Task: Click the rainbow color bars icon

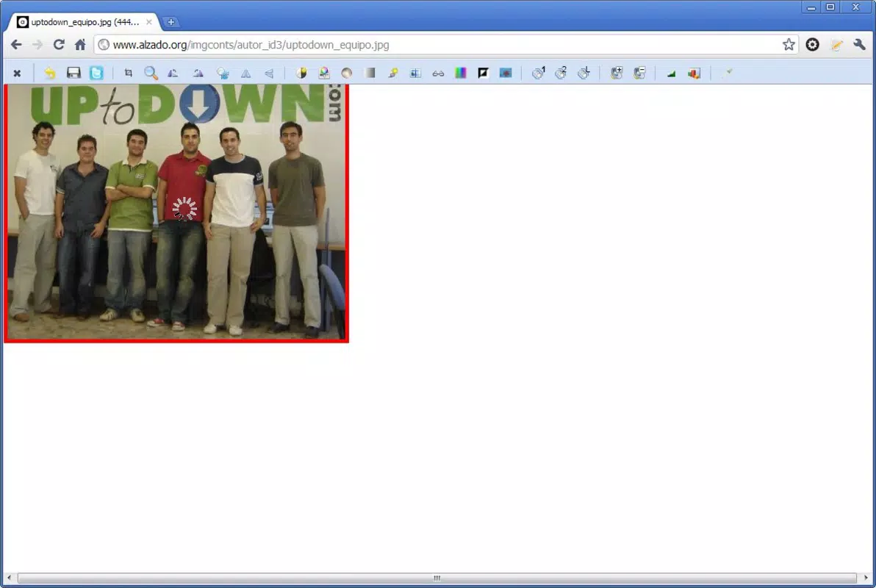Action: [x=460, y=73]
